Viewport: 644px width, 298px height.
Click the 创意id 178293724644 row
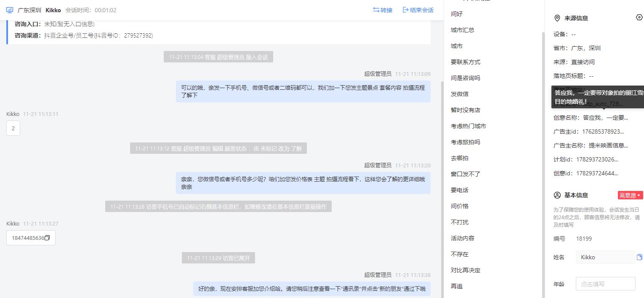pos(586,173)
